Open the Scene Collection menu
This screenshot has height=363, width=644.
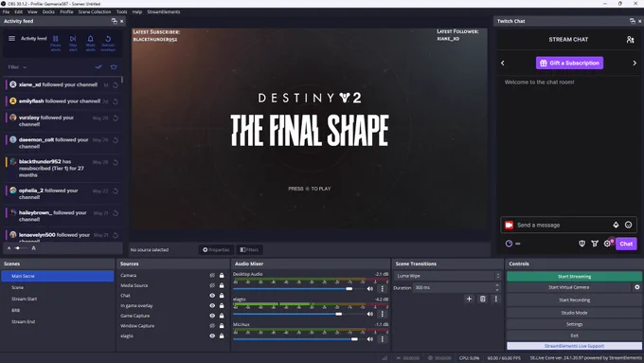point(95,12)
